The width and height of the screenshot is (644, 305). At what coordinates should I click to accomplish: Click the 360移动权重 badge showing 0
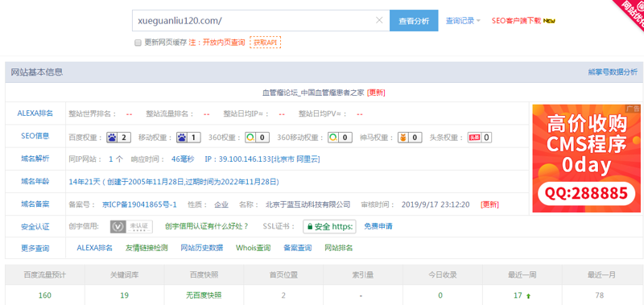pyautogui.click(x=340, y=138)
